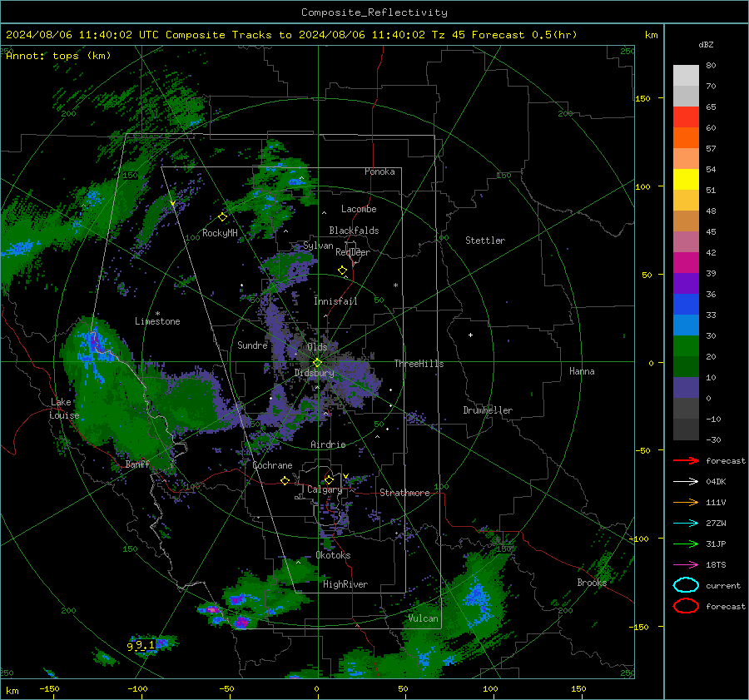Click the Composite_Reflectivity title text
This screenshot has height=700, width=749.
coord(374,12)
